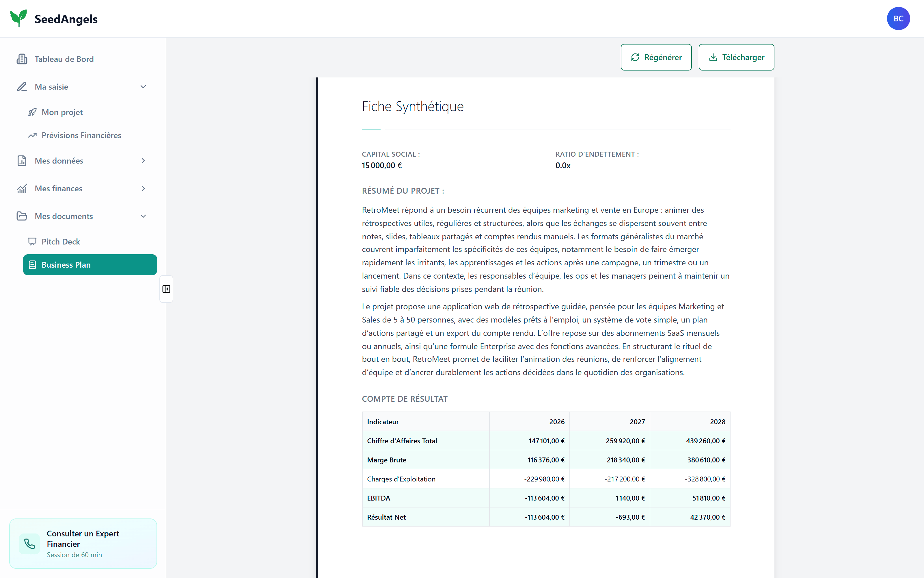Click the trend icon beside Prévisions Financières

point(32,135)
